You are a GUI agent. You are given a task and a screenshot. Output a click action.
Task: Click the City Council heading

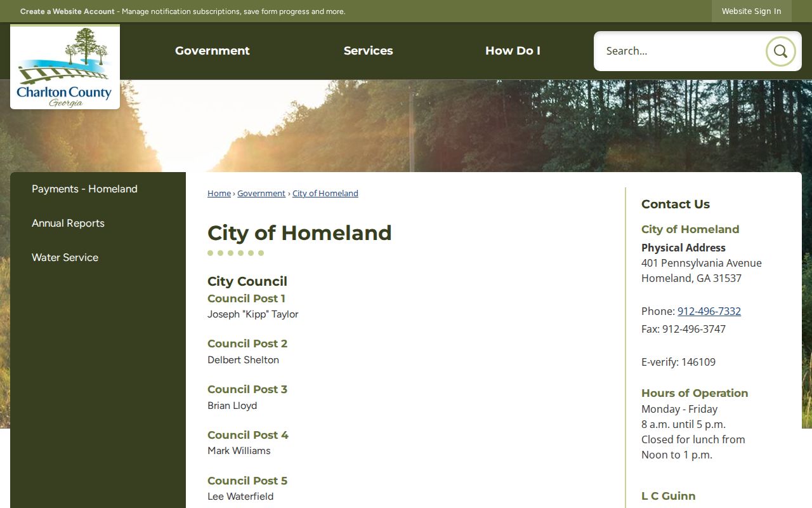coord(247,281)
